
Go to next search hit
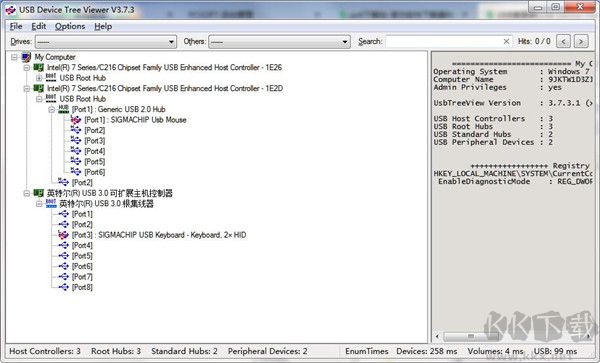[581, 41]
